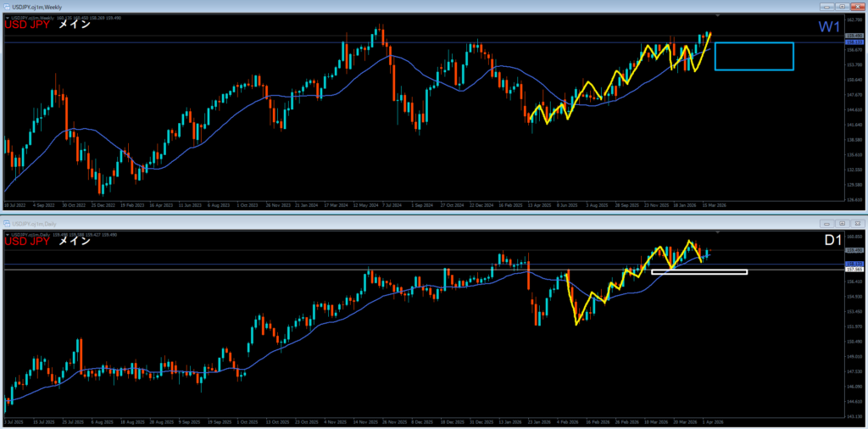Click the メイン label on the daily chart
This screenshot has width=868, height=429.
click(75, 242)
